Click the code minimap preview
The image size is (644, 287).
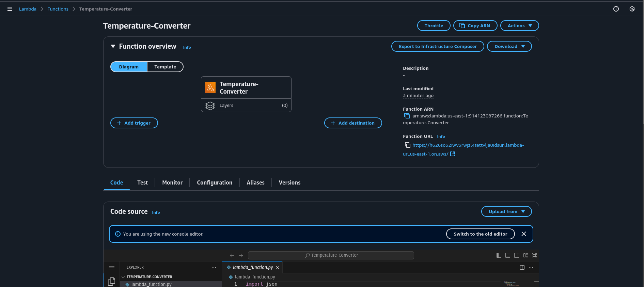512,284
